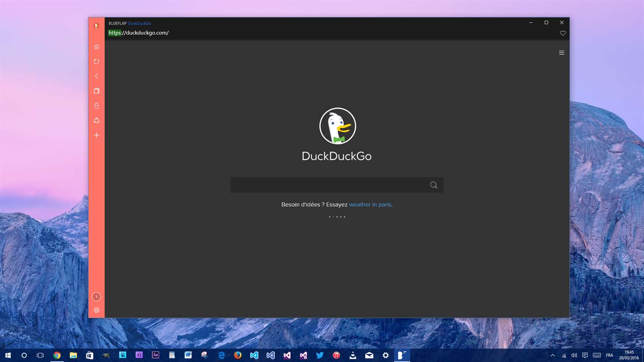Image resolution: width=644 pixels, height=362 pixels.
Task: Open Windows Settings gear in taskbar
Action: click(x=386, y=355)
